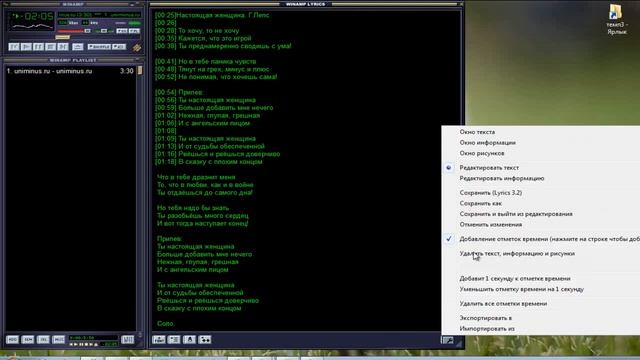Image resolution: width=640 pixels, height=360 pixels.
Task: Open the playlist REM menu button
Action: click(x=28, y=340)
